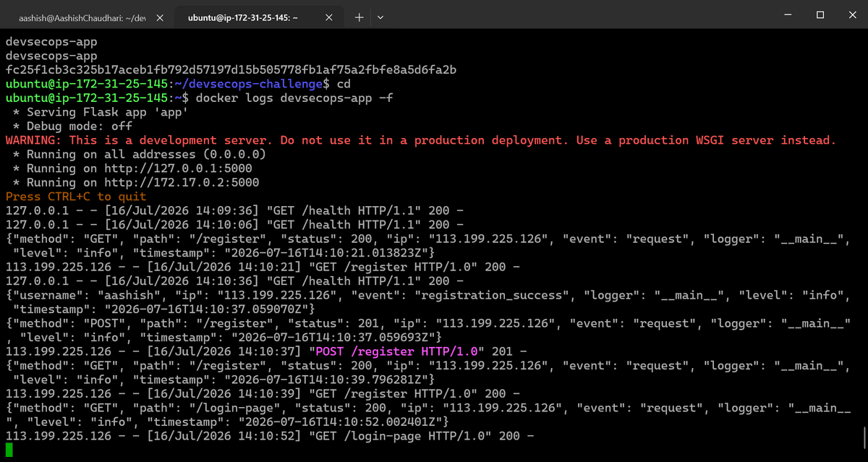This screenshot has height=462, width=868.
Task: Click the 'Press CTRL+C to quit' line
Action: 76,197
